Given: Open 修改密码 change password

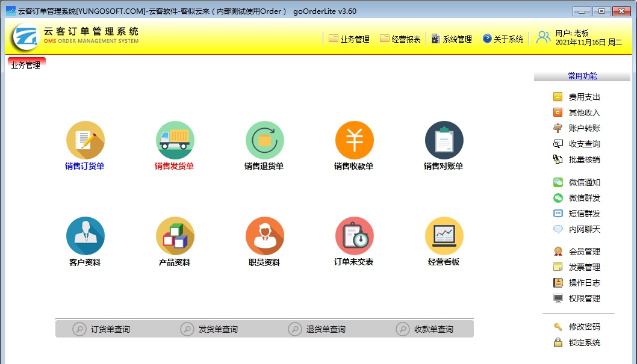Looking at the screenshot, I should [x=584, y=325].
